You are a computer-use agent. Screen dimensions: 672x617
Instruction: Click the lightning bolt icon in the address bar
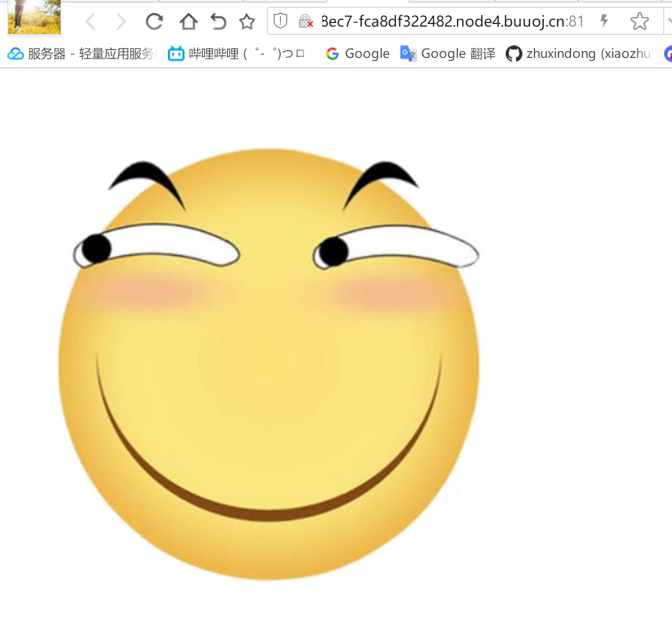tap(604, 21)
